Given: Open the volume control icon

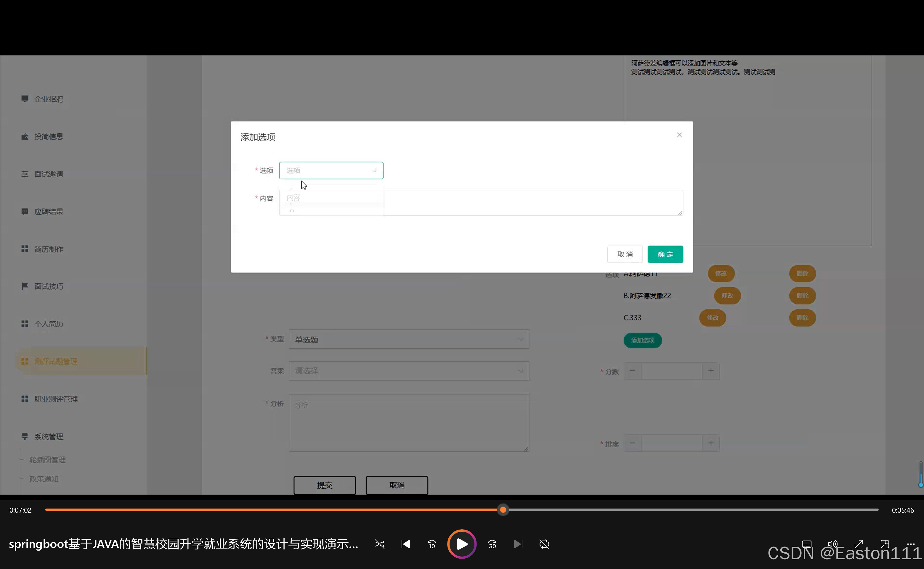Looking at the screenshot, I should coord(832,544).
